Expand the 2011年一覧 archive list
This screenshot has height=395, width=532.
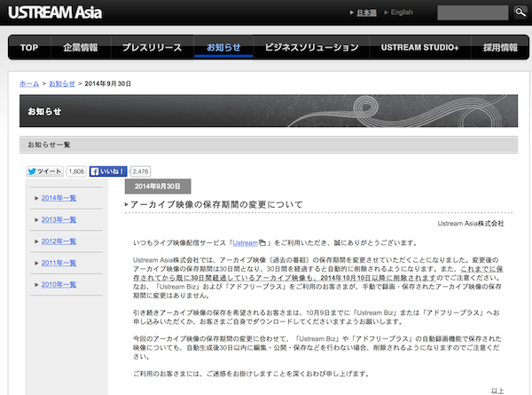click(59, 263)
